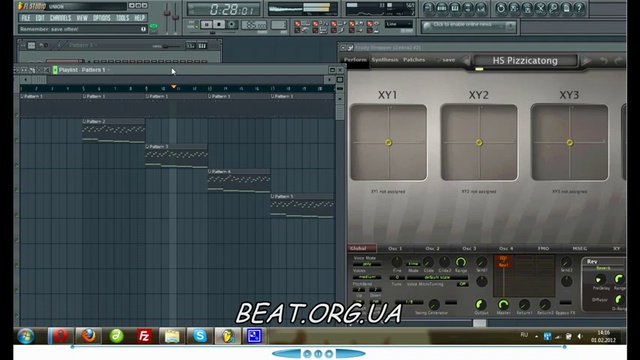Open the Line snap dropdown
This screenshot has height=360, width=640.
point(399,24)
